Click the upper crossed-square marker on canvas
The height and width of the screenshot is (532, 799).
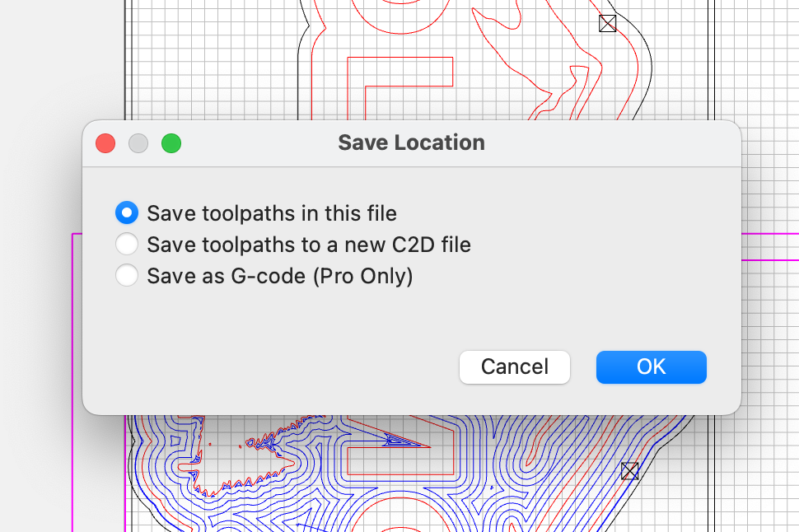(607, 23)
